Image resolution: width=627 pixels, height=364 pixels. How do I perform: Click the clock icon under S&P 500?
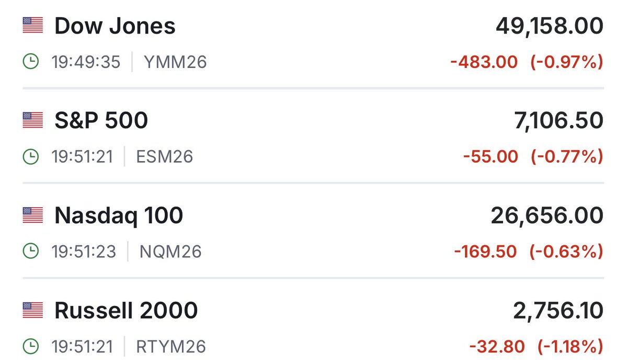point(31,157)
